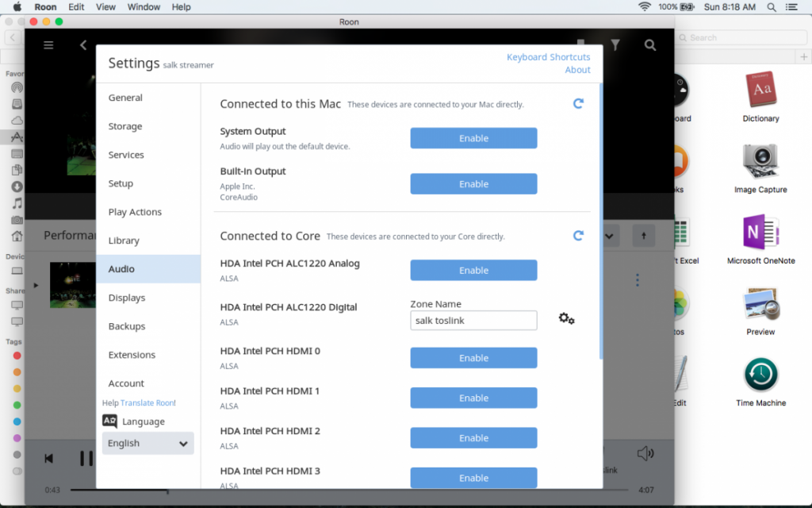
Task: Open the Roon menu bar item
Action: (x=45, y=7)
